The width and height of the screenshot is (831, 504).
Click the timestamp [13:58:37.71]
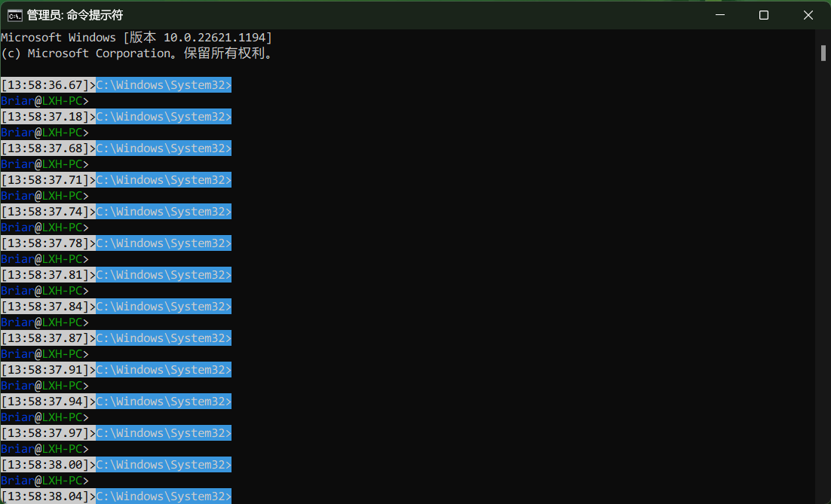point(45,180)
